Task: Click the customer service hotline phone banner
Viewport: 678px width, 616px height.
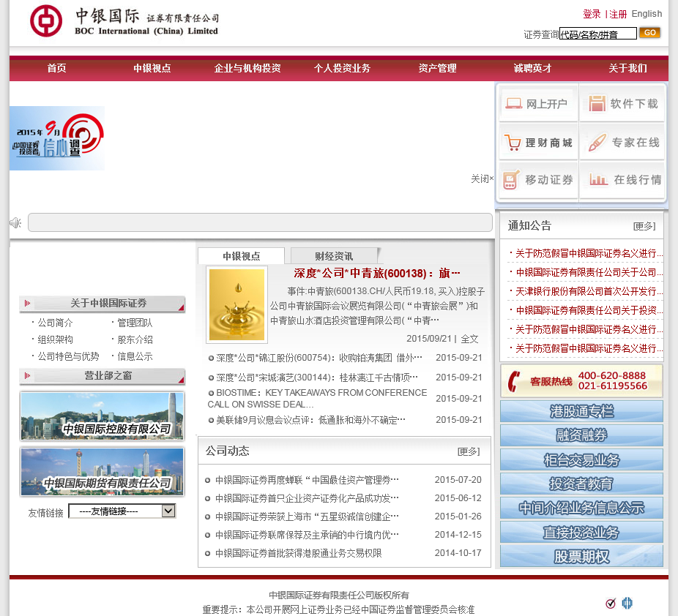Action: [581, 381]
